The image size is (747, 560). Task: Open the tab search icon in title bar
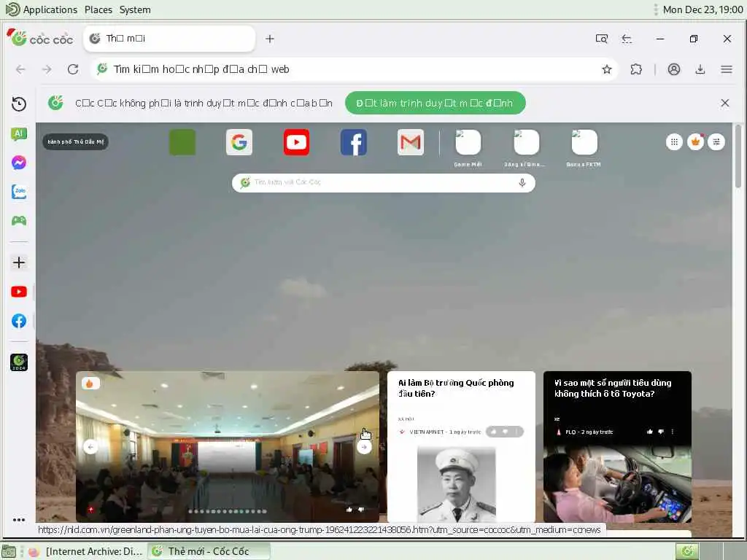click(x=602, y=39)
